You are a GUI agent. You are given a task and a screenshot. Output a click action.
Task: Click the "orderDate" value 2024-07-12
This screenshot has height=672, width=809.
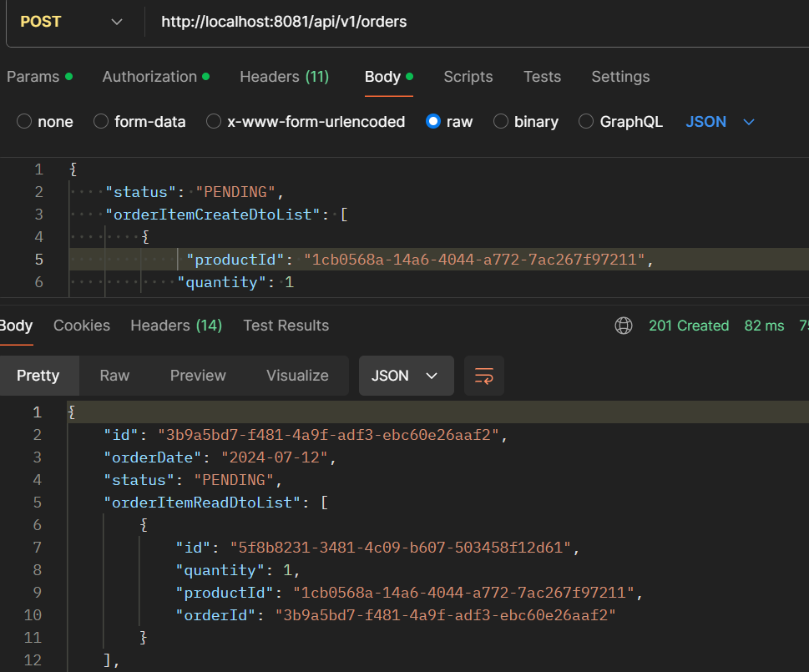tap(275, 457)
